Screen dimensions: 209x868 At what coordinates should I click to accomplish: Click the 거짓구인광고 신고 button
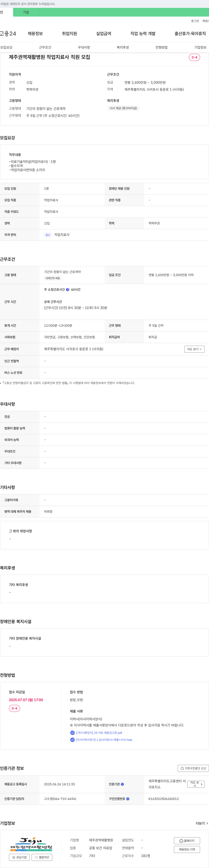[x=193, y=768]
